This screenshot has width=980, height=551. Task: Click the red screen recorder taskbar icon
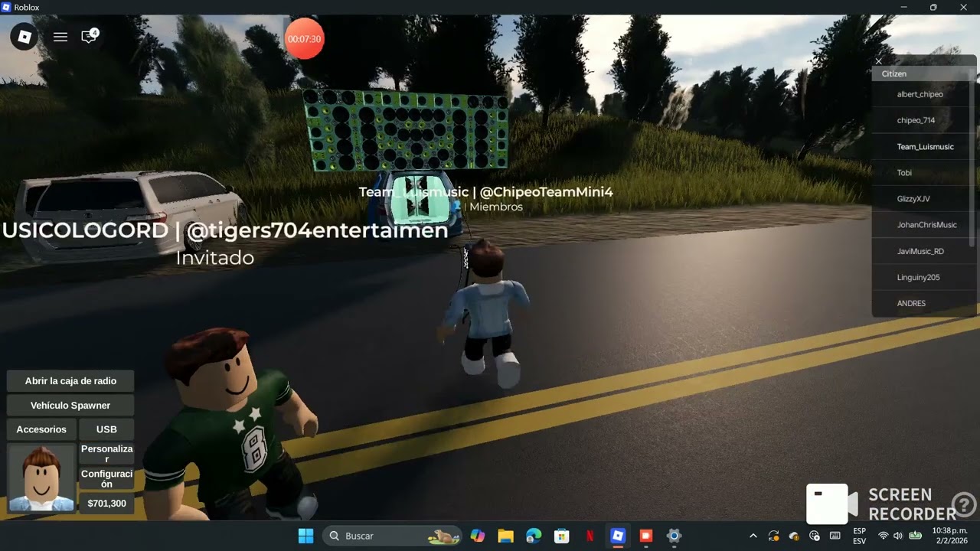pyautogui.click(x=645, y=536)
